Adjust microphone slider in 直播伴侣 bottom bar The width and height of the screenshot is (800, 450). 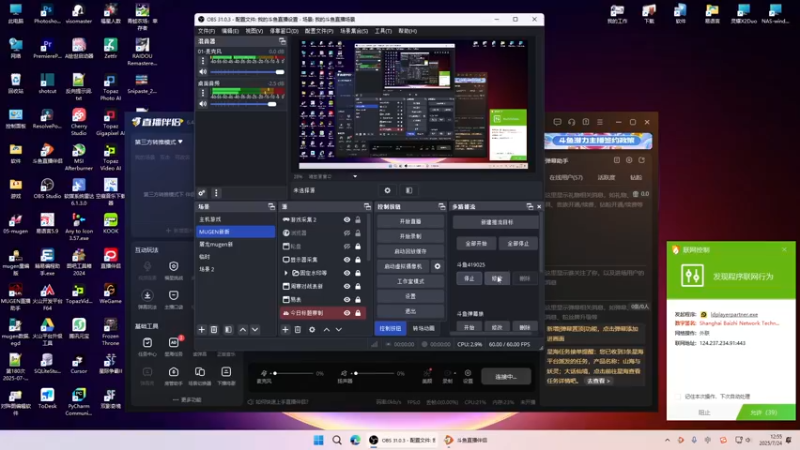click(293, 373)
